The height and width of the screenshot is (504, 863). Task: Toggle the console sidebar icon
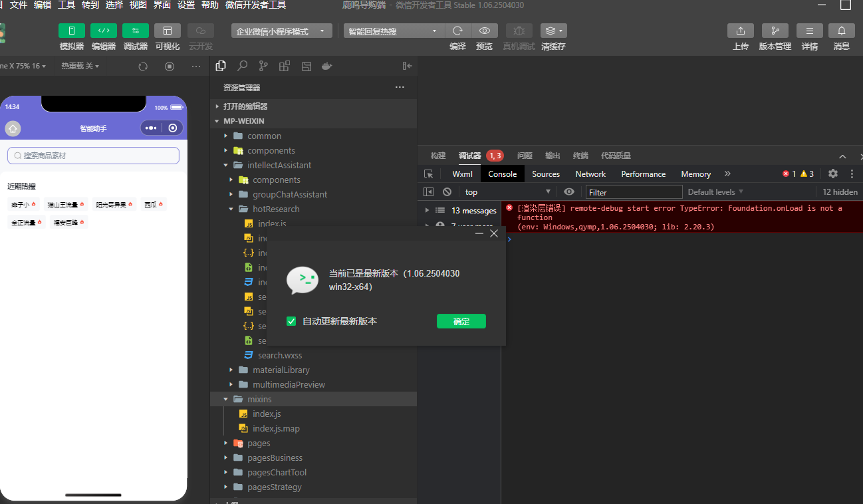pos(429,191)
